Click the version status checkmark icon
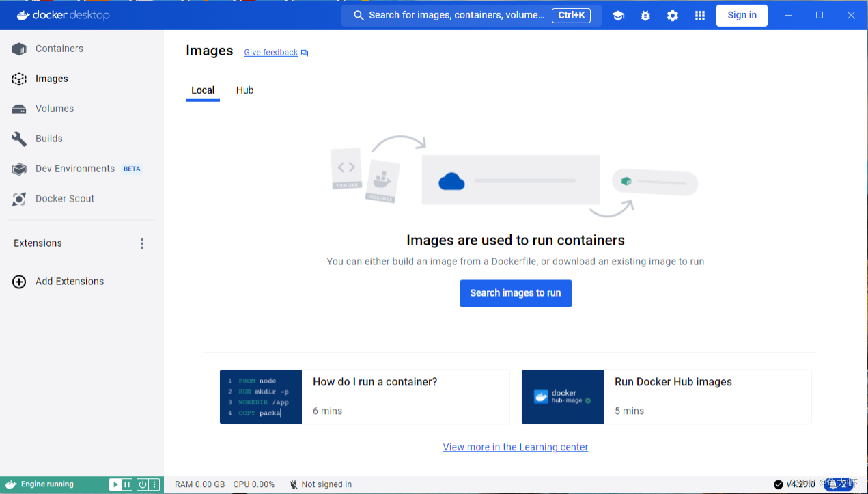This screenshot has width=868, height=494. point(779,484)
